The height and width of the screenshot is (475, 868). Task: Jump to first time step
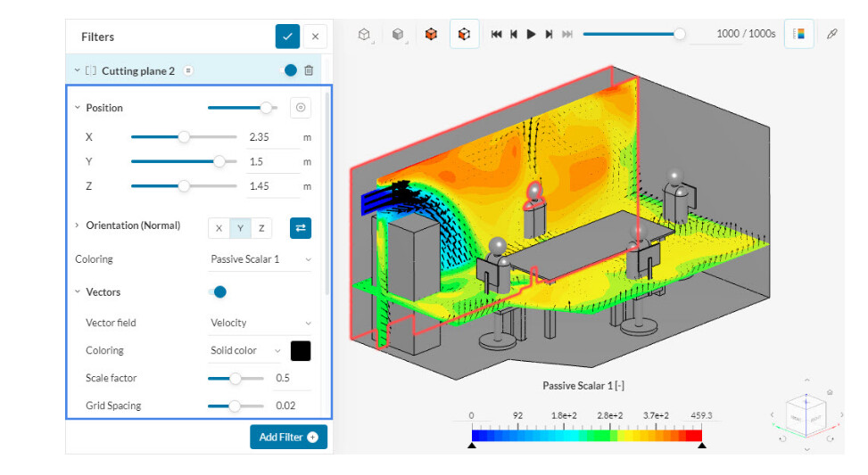pos(497,34)
